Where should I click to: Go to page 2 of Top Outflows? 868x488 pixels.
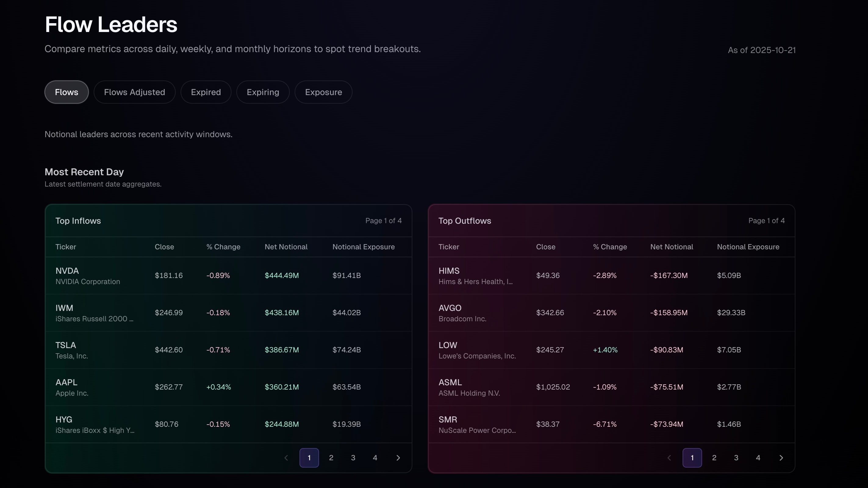tap(714, 458)
